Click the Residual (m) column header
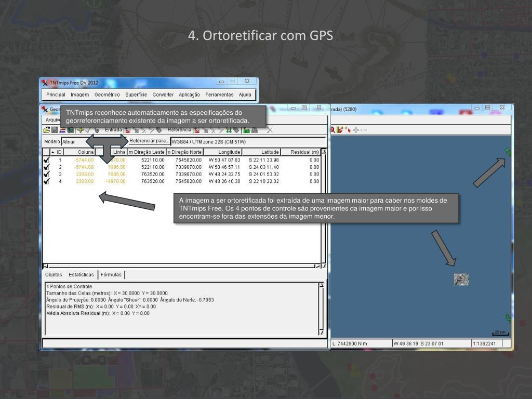 tap(301, 152)
